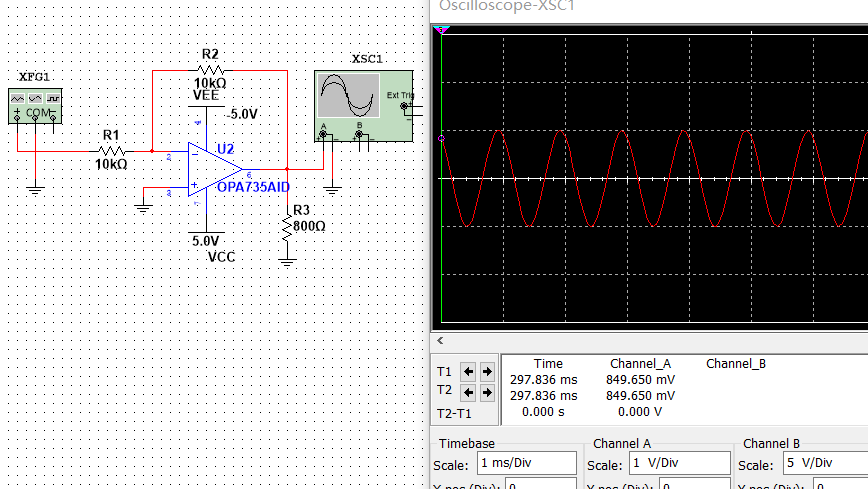Click the Channel B Scale field
The height and width of the screenshot is (489, 868).
825,463
